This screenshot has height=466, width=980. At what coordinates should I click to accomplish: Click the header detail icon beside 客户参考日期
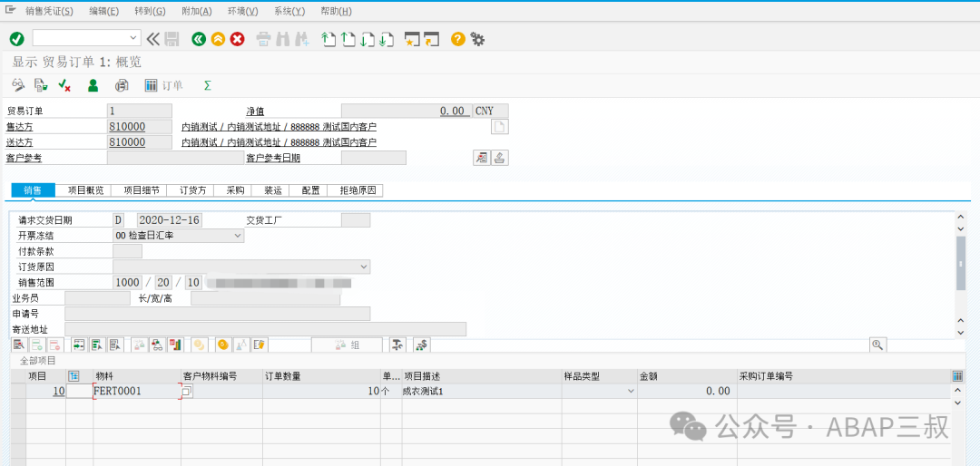click(x=481, y=158)
